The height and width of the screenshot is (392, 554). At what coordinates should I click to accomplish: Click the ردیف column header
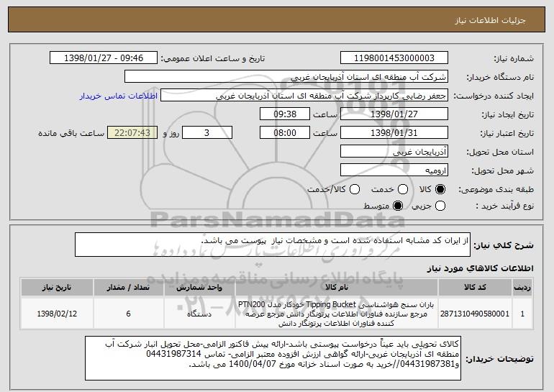pos(522,288)
